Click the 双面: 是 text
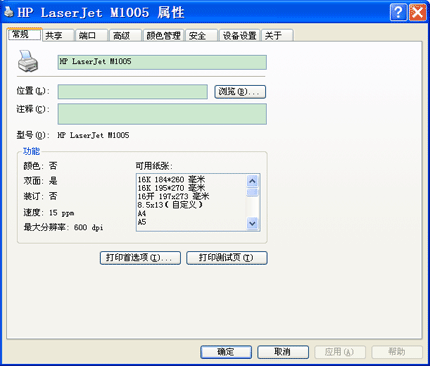The width and height of the screenshot is (430, 366). (40, 181)
